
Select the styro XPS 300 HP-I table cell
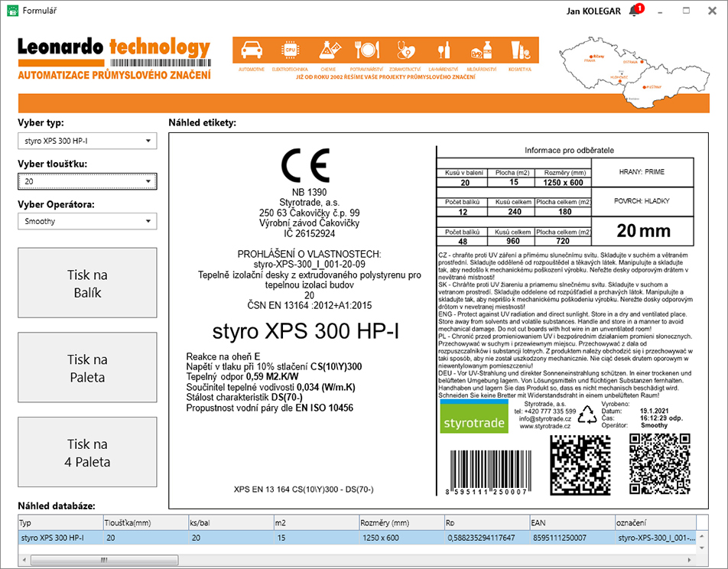[x=60, y=538]
